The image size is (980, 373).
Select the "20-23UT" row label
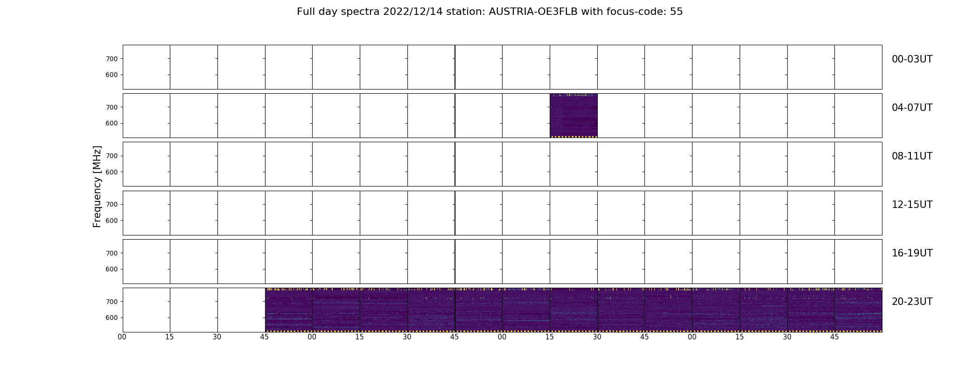click(x=912, y=302)
